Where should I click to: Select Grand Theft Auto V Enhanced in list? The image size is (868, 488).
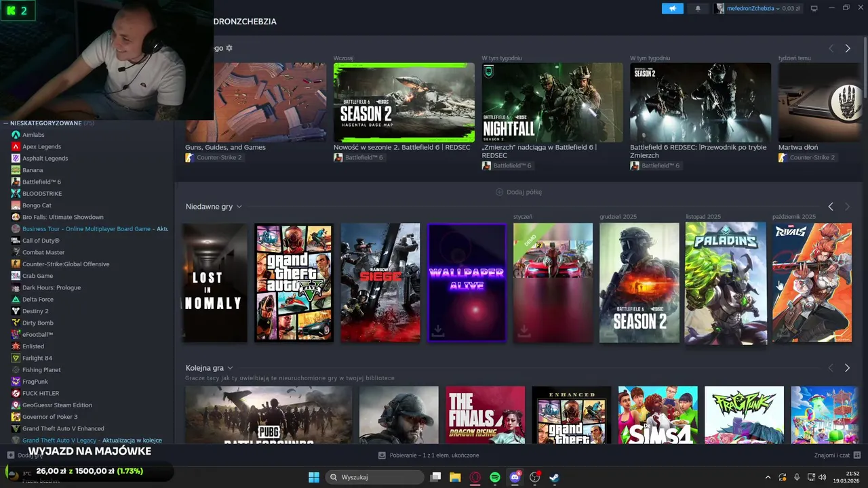(63, 428)
